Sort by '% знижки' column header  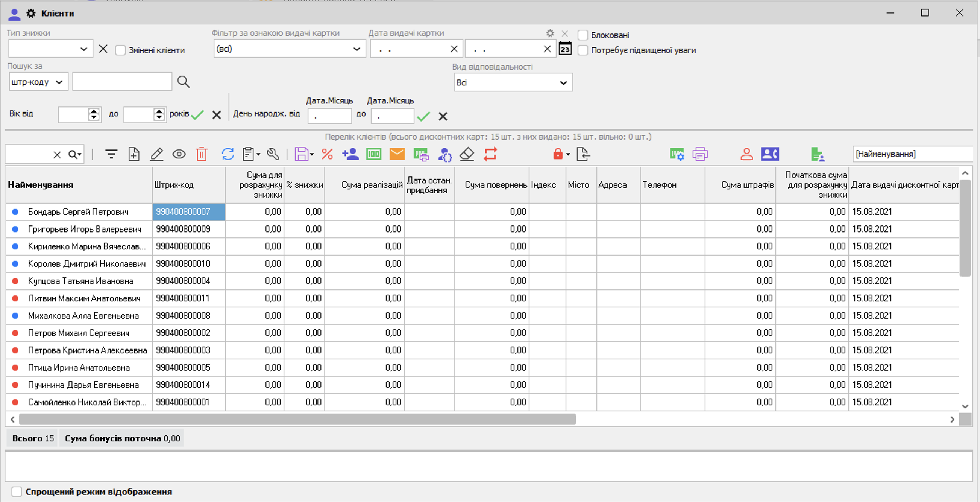click(304, 185)
